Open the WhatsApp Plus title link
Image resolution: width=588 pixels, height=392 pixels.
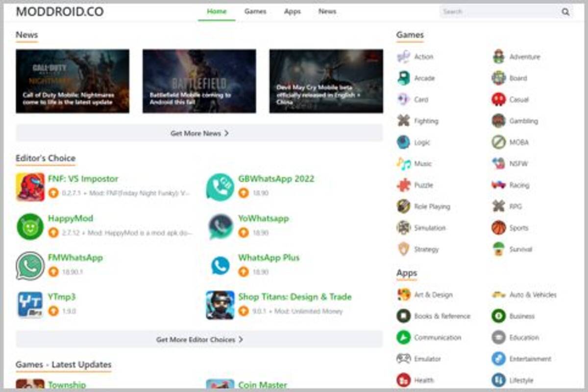tap(269, 258)
